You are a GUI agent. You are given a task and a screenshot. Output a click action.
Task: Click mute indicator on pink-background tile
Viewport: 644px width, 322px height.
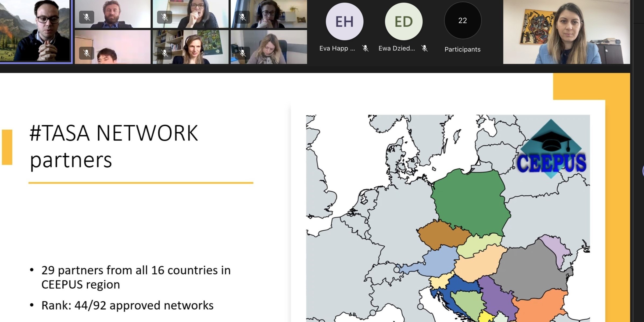[87, 53]
